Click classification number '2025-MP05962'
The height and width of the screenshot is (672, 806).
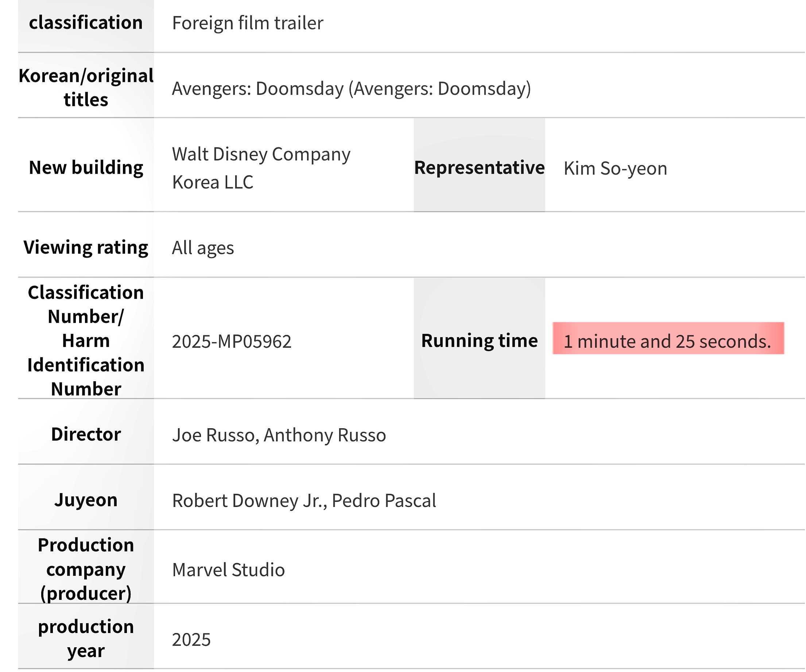(232, 341)
